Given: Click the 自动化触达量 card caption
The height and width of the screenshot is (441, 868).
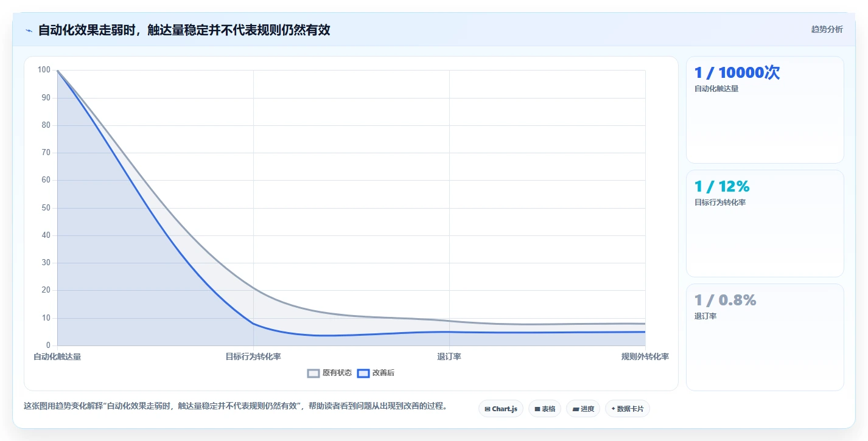Looking at the screenshot, I should click(716, 89).
